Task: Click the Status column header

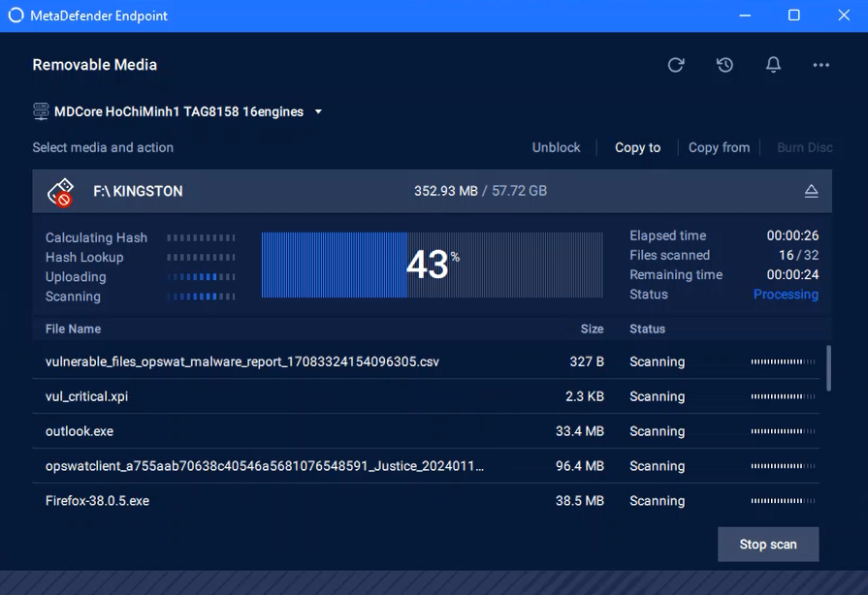Action: tap(647, 329)
